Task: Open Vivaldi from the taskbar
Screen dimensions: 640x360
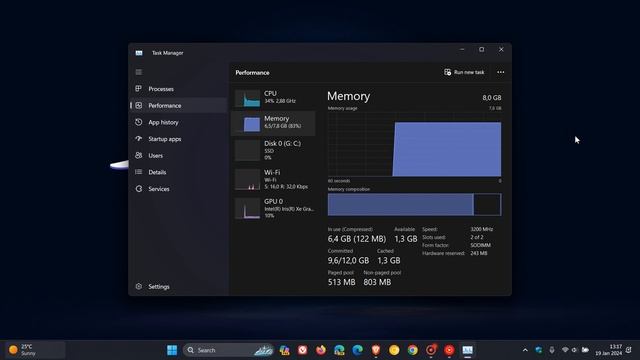Action: pyautogui.click(x=302, y=350)
